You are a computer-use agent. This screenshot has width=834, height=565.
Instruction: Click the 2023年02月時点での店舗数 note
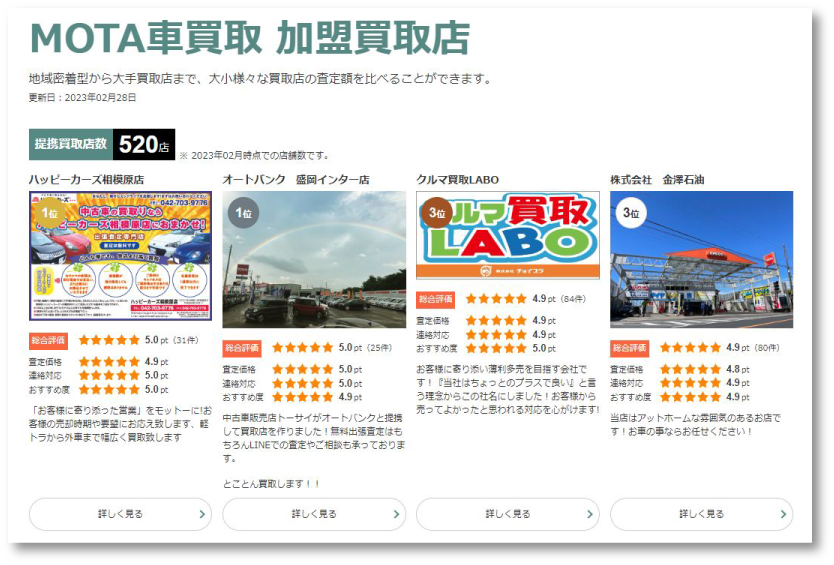coord(255,155)
